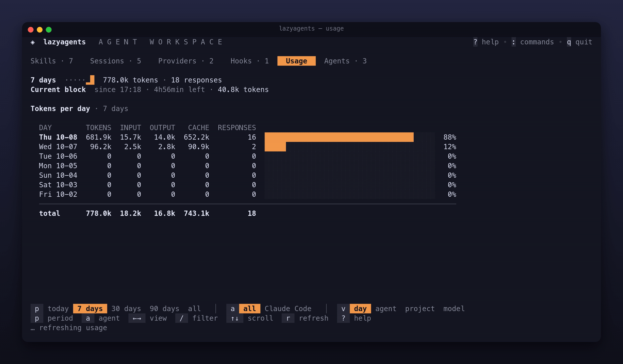623x364 pixels.
Task: Click the 'r' refresh key badge
Action: [x=288, y=318]
